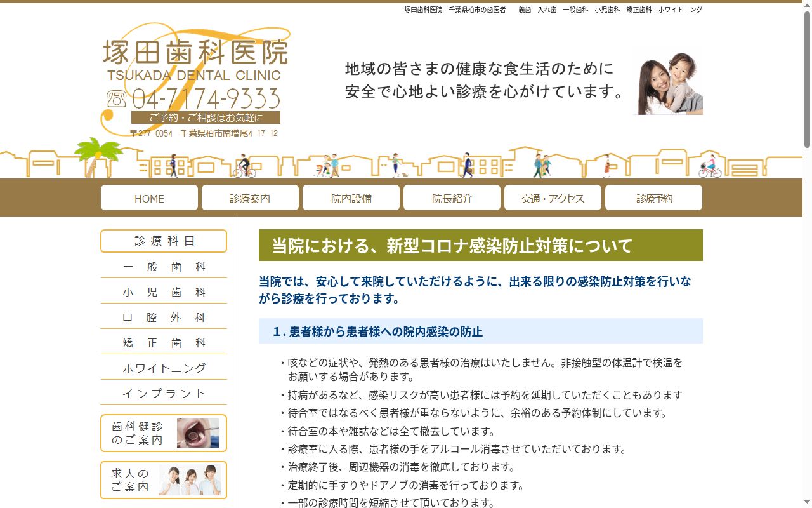
Task: Click the staff photo in 求人 banner
Action: (x=190, y=480)
